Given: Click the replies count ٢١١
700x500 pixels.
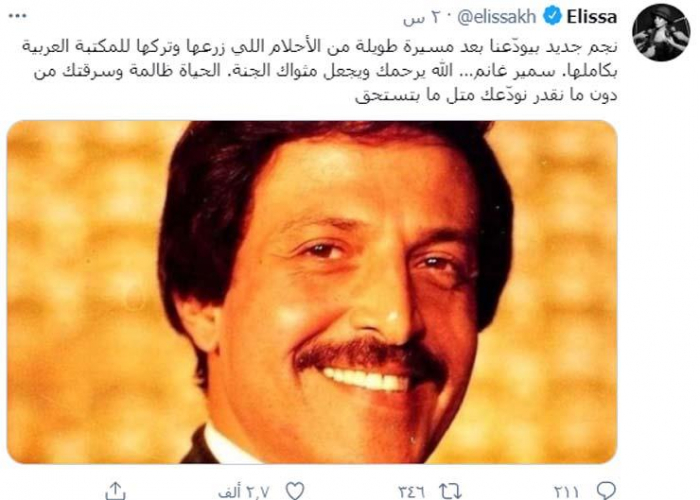Looking at the screenshot, I should coord(567,492).
